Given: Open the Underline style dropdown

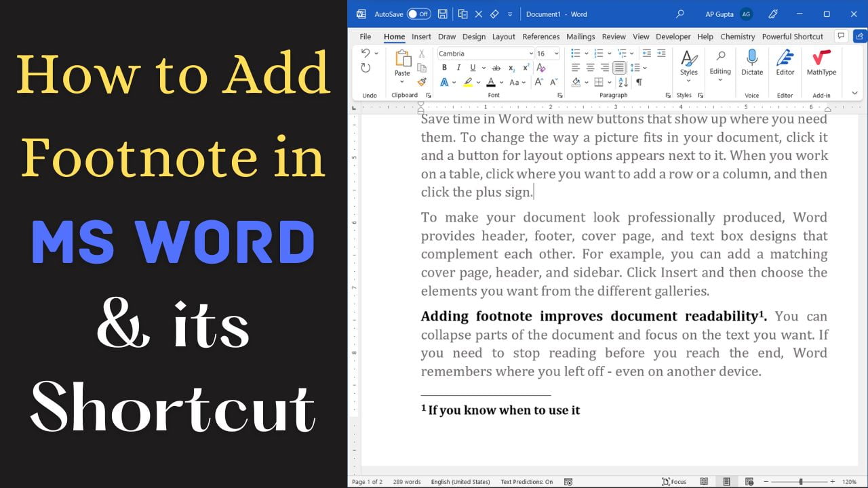Looking at the screenshot, I should [x=484, y=68].
